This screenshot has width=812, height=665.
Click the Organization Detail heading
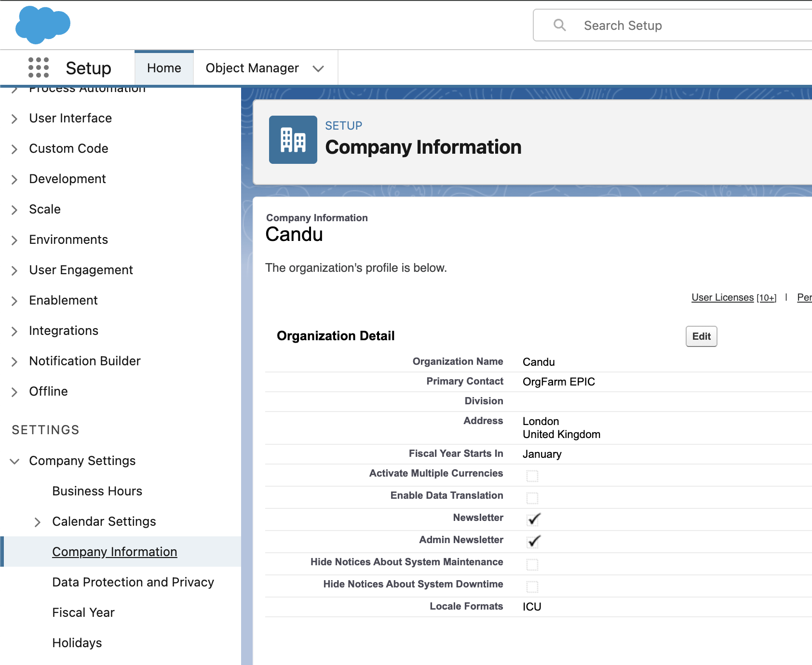tap(336, 336)
